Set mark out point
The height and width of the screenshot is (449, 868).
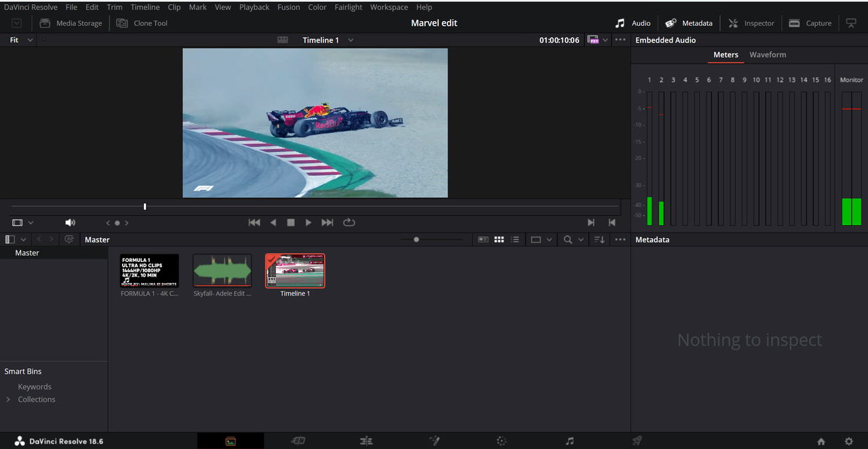coord(612,222)
